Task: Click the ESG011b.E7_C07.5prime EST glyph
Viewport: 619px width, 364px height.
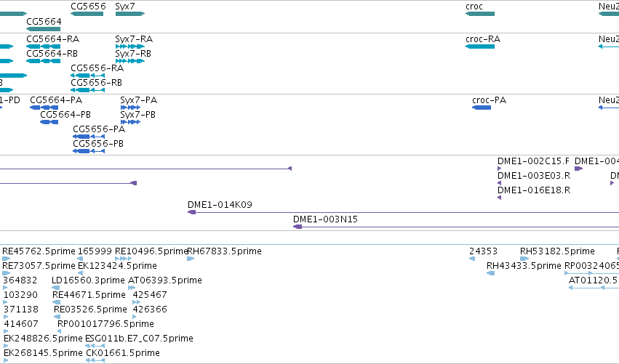Action: pyautogui.click(x=95, y=347)
